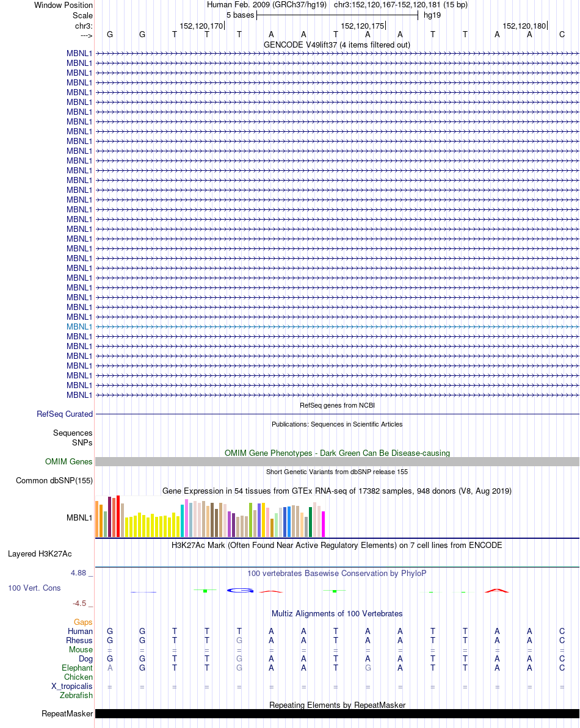Open "100 vertebrates Basewise Conservation by PhyloP" title
The width and height of the screenshot is (580, 728).
[x=336, y=574]
